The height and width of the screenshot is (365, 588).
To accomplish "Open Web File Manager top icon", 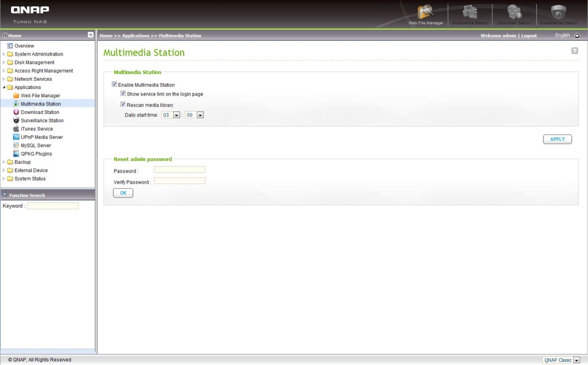I will [x=426, y=14].
